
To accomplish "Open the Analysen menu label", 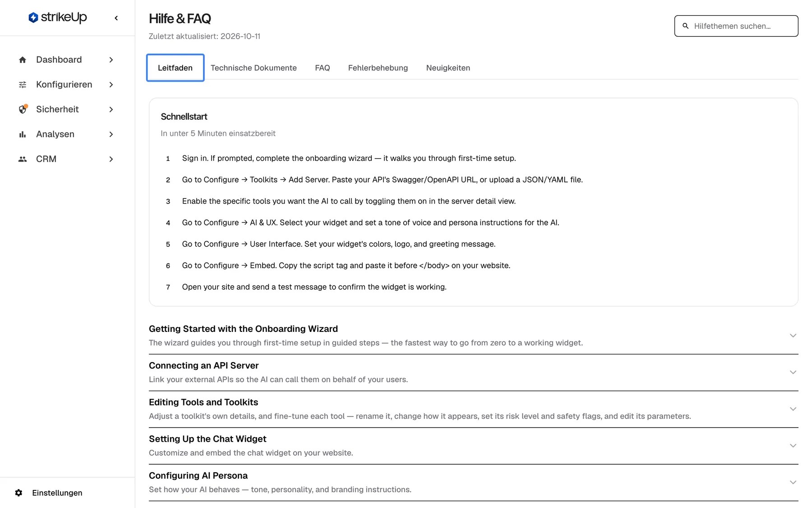I will [55, 134].
